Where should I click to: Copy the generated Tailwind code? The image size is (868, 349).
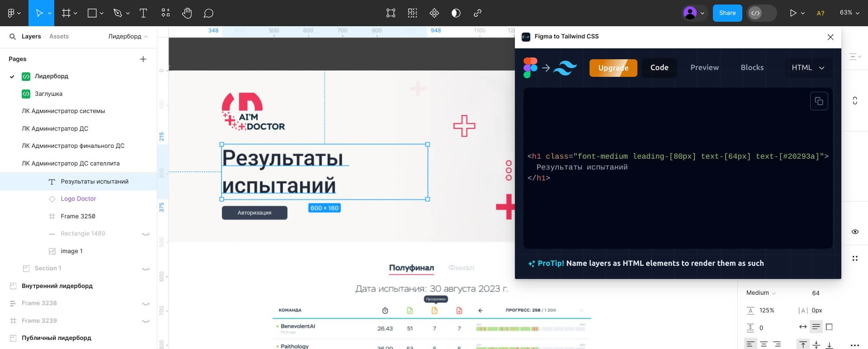[x=819, y=101]
